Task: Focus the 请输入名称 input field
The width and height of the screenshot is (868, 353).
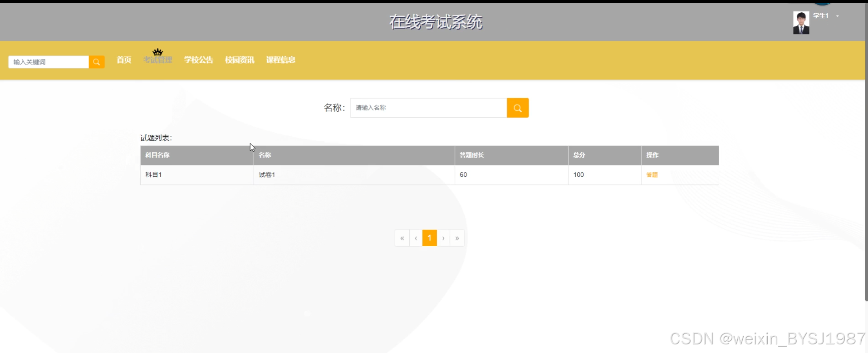Action: pyautogui.click(x=429, y=108)
